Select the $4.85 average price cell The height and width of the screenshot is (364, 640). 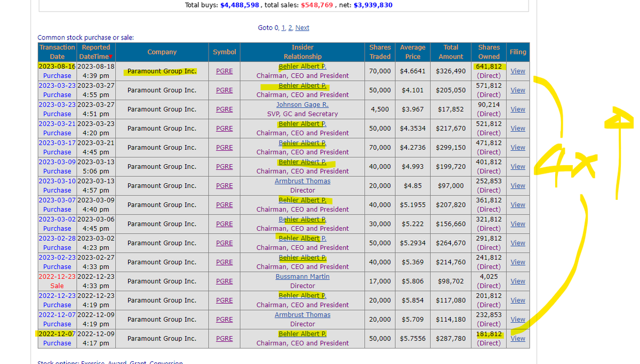[x=413, y=185]
